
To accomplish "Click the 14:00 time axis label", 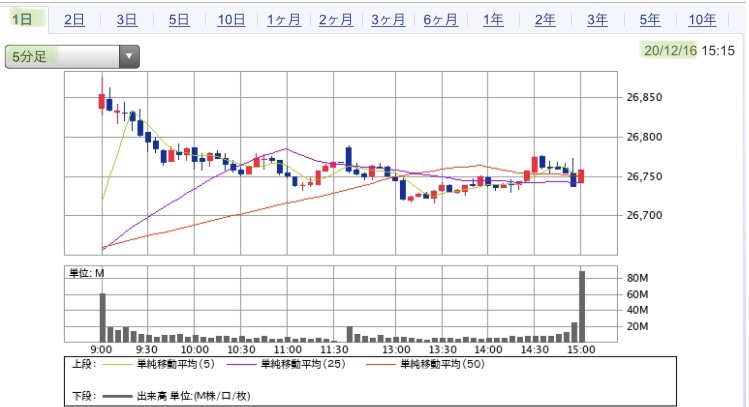I will 488,350.
